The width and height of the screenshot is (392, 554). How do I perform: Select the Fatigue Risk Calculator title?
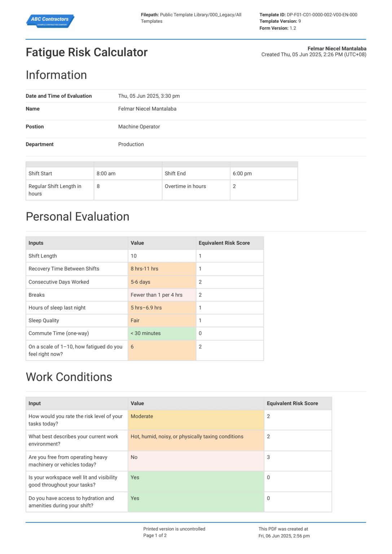[87, 53]
